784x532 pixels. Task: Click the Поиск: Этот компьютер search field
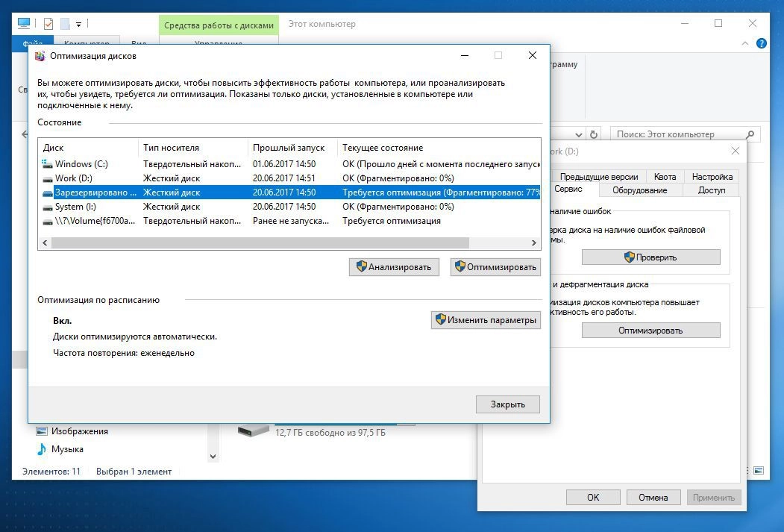click(677, 134)
